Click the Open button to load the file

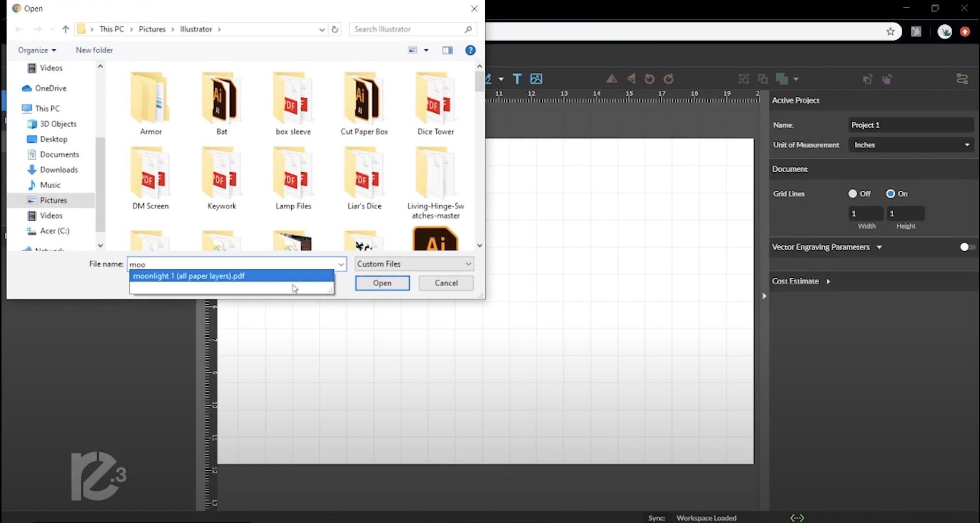click(382, 283)
